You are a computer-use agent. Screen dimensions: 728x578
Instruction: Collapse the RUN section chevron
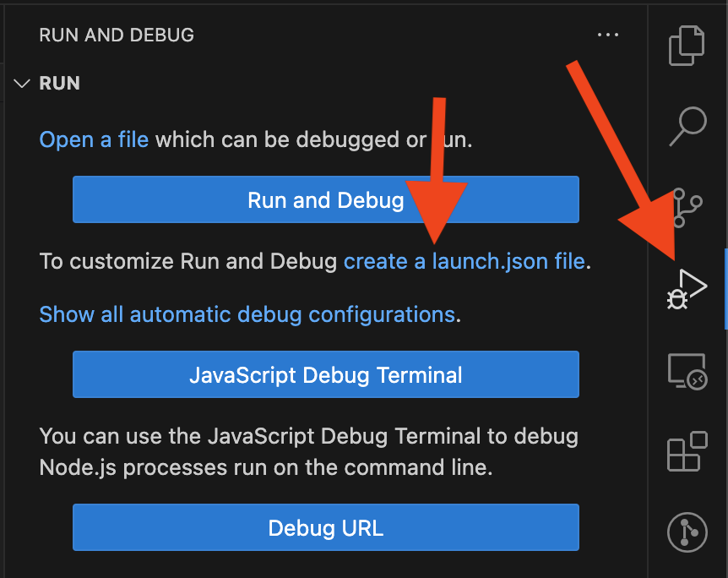click(22, 84)
